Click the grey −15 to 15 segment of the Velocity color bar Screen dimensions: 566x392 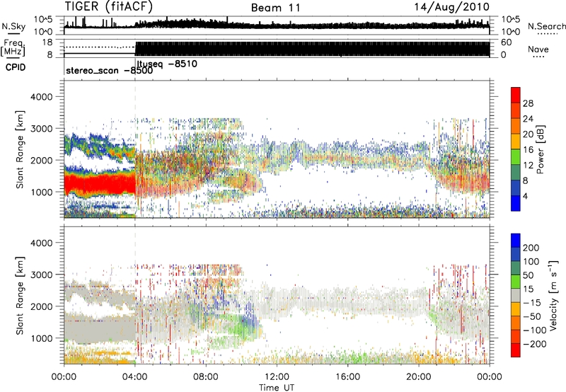click(x=516, y=295)
